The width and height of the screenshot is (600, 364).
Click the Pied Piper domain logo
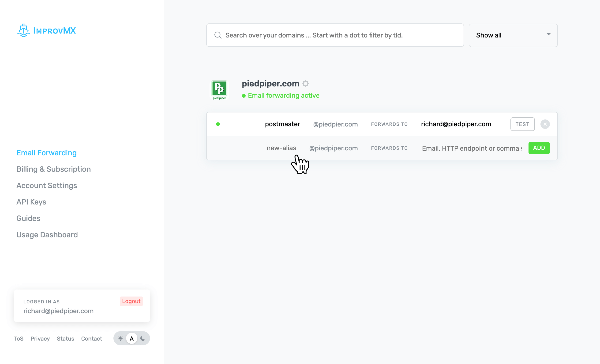[x=219, y=90]
